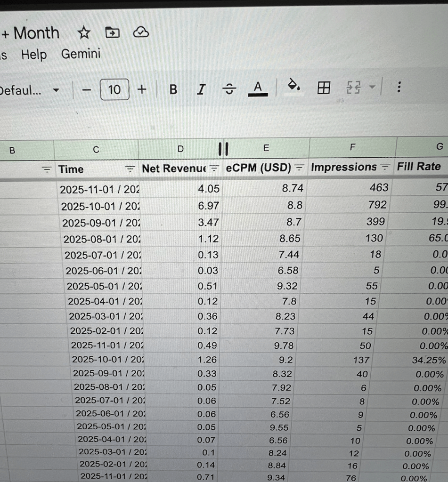Image resolution: width=448 pixels, height=482 pixels.
Task: Click the move to folder icon
Action: pos(112,32)
